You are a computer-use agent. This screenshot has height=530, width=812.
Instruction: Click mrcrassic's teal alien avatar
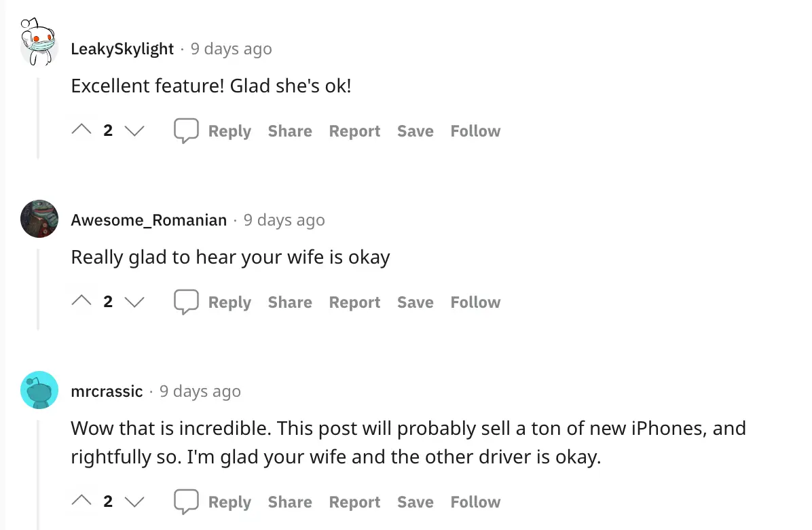(39, 390)
